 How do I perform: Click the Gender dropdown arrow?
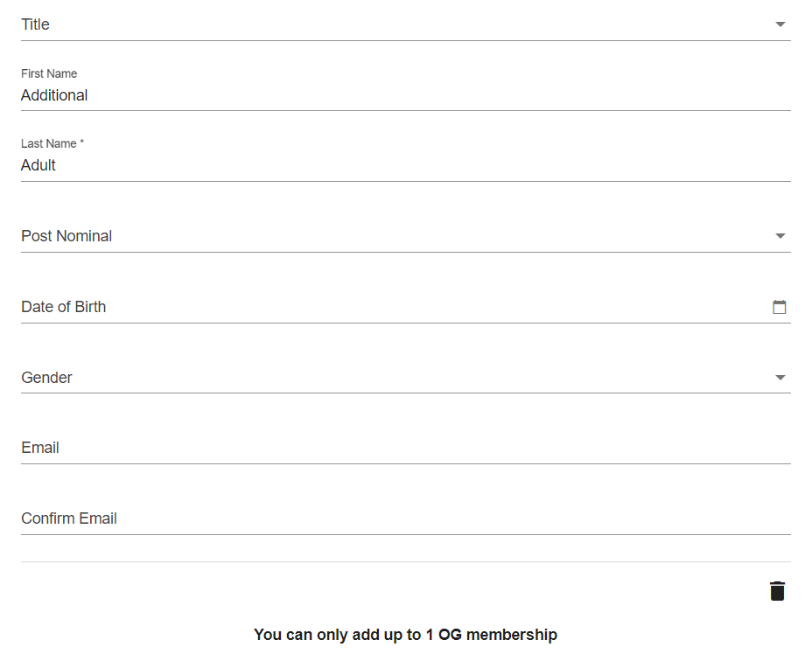(779, 377)
